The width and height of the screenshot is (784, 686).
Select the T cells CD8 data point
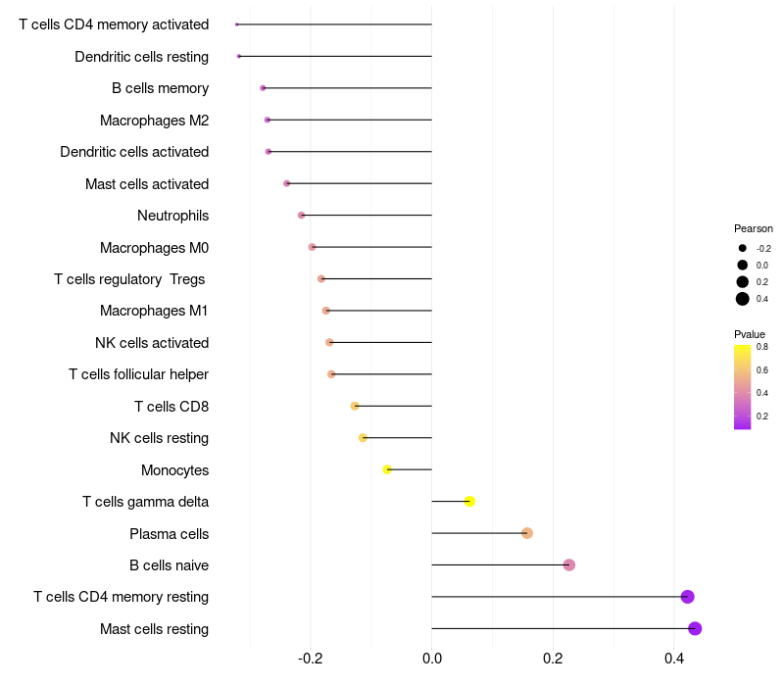click(x=355, y=406)
